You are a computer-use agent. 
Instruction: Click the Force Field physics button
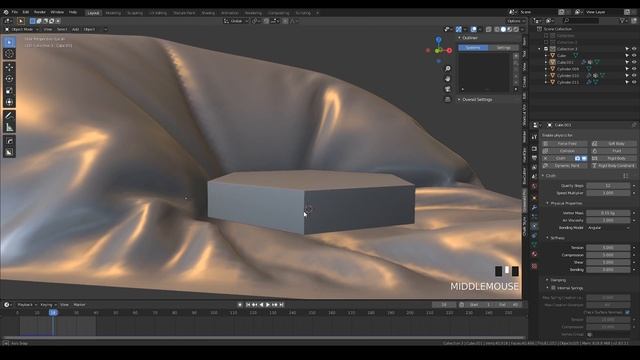(564, 144)
